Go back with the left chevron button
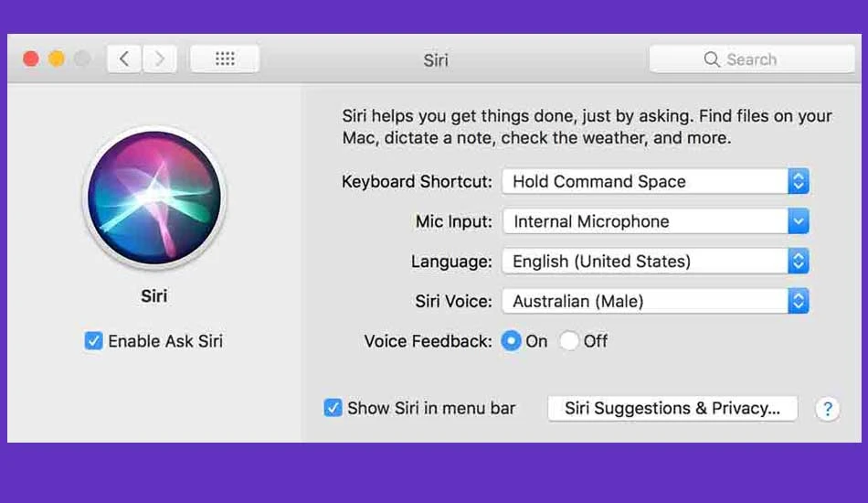868x503 pixels. [x=124, y=59]
